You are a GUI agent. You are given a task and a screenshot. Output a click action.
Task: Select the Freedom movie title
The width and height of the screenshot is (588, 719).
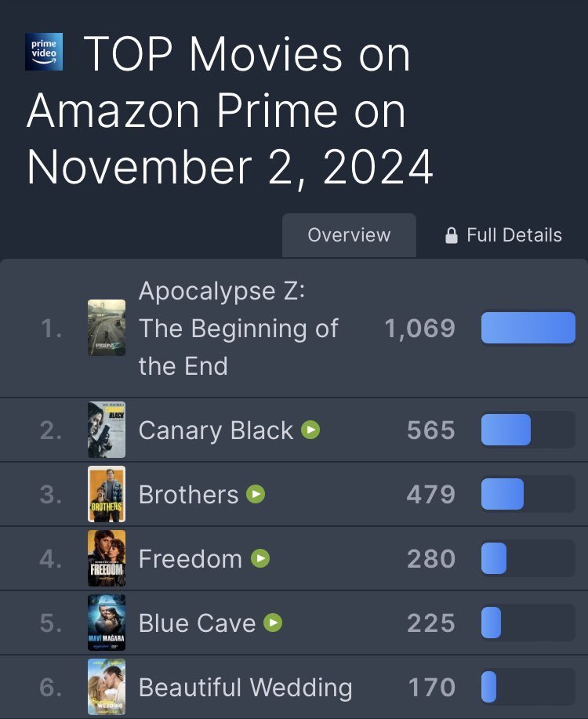tap(191, 559)
